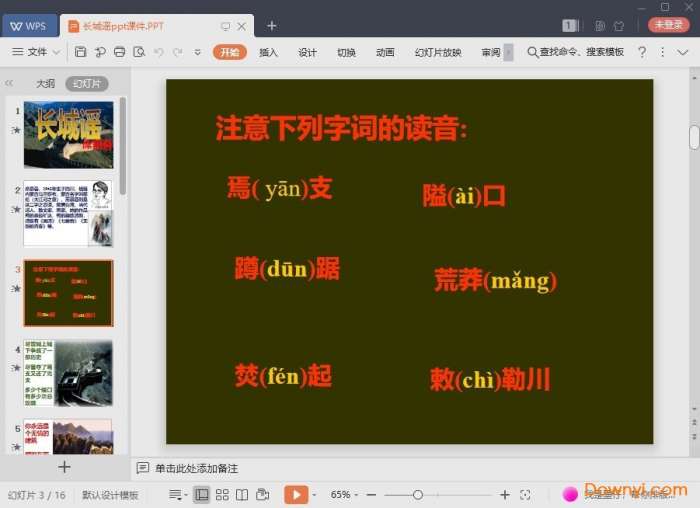Click the export-to-PDF icon beside Save
The height and width of the screenshot is (508, 700).
tap(100, 52)
